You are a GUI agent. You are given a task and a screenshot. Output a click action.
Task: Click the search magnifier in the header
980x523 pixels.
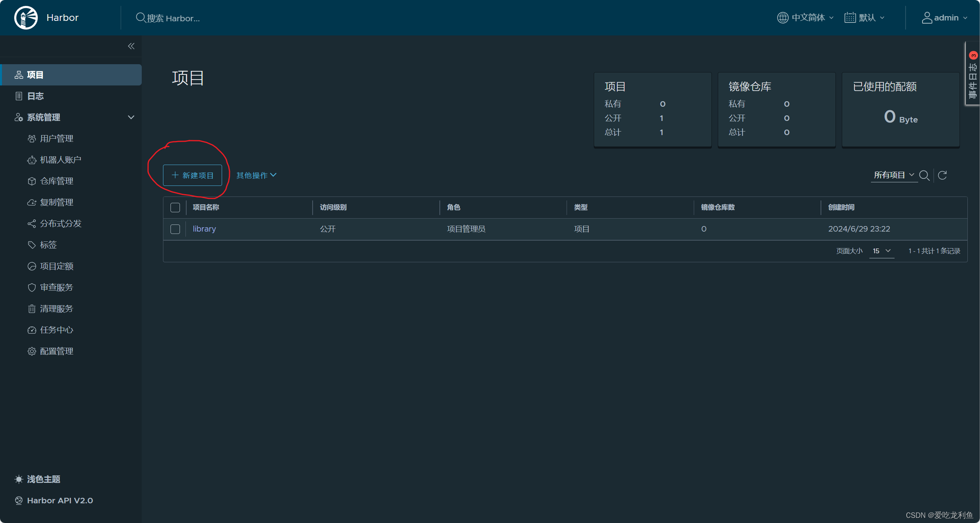click(141, 18)
